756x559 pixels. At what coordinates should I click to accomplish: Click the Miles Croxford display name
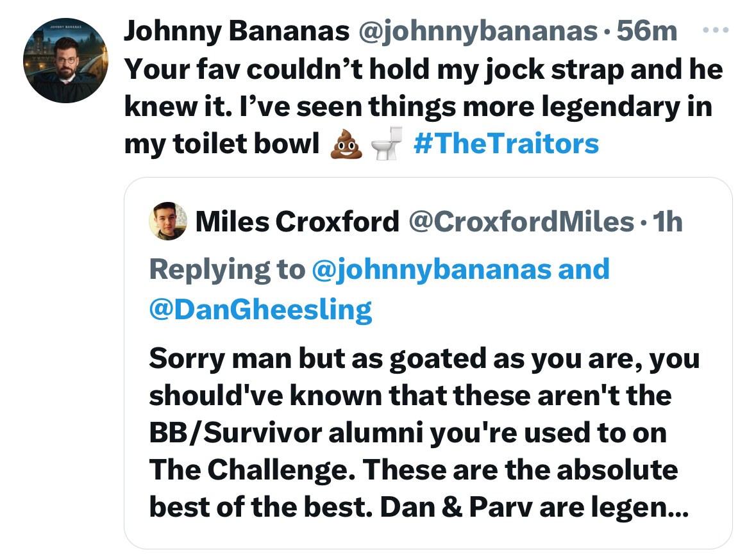coord(298,222)
